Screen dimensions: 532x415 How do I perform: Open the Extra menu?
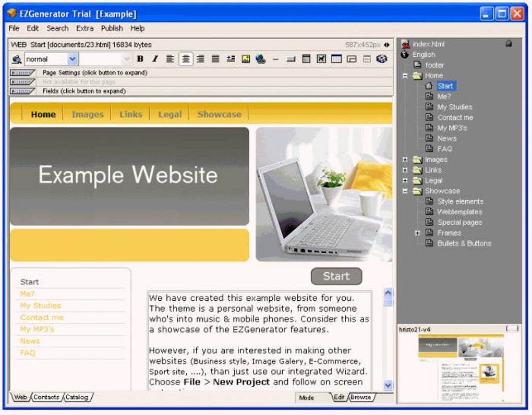point(84,29)
